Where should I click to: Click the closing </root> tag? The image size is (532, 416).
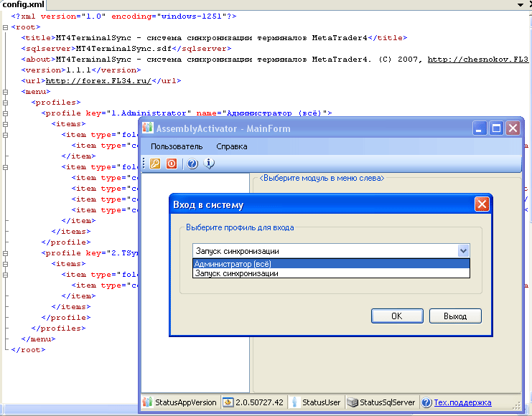pos(28,350)
